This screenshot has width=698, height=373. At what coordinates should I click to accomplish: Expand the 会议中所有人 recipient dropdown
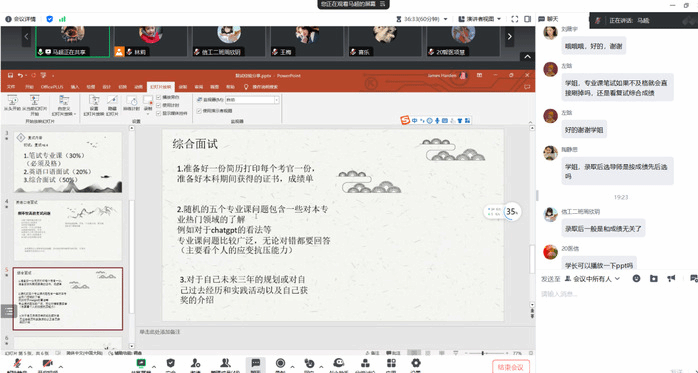tap(592, 279)
